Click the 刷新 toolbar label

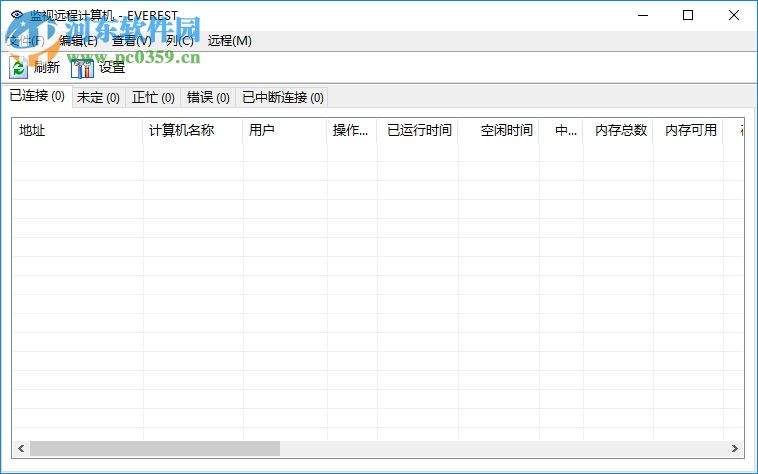click(47, 67)
